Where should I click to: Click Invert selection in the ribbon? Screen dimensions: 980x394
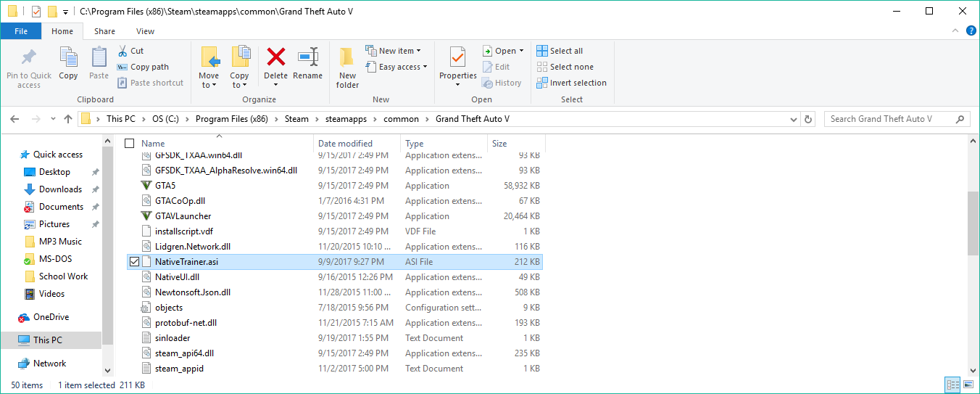coord(571,83)
